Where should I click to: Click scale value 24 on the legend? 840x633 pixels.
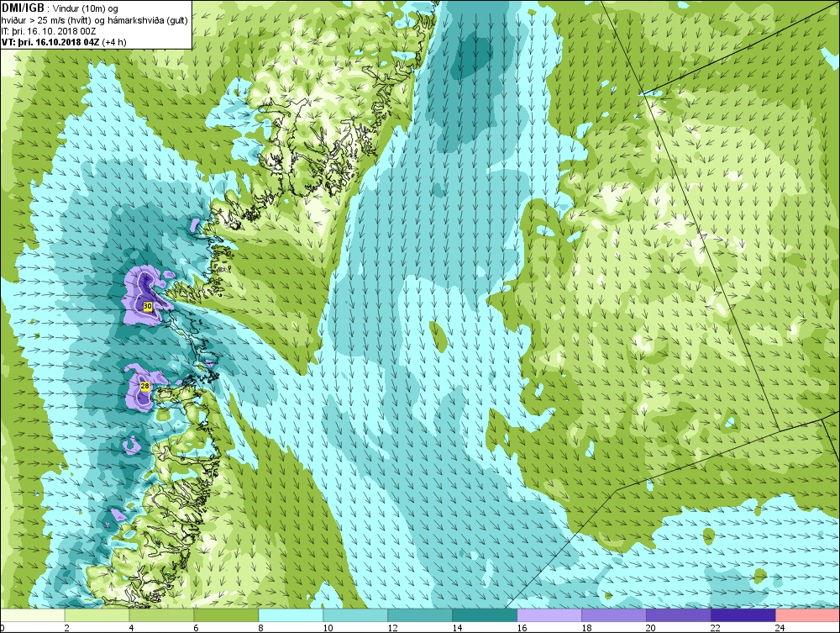(780, 628)
